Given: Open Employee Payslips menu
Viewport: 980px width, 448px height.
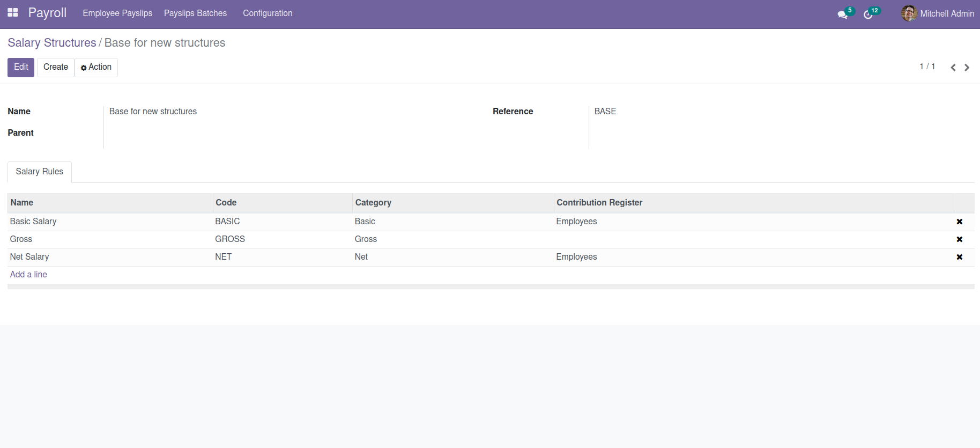Looking at the screenshot, I should pyautogui.click(x=117, y=13).
